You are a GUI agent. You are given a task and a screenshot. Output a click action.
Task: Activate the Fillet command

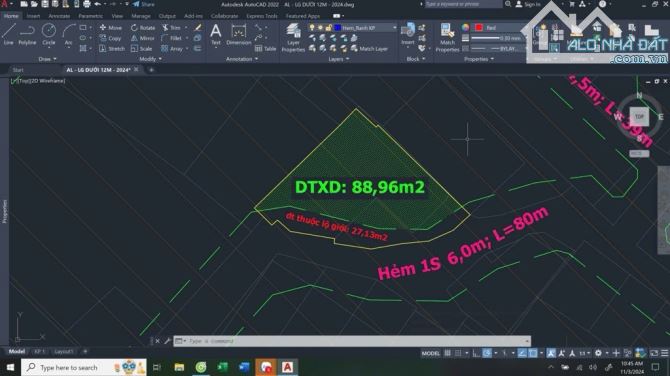[171, 38]
